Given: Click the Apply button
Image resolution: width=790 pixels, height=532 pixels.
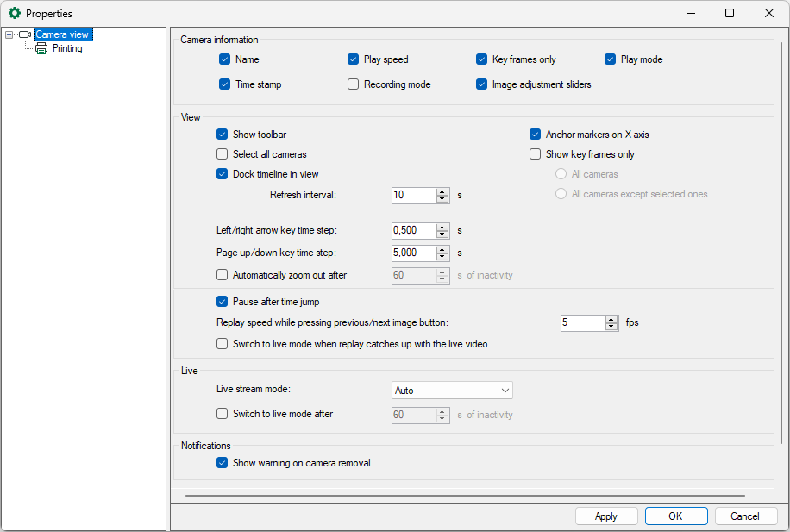Looking at the screenshot, I should (606, 516).
